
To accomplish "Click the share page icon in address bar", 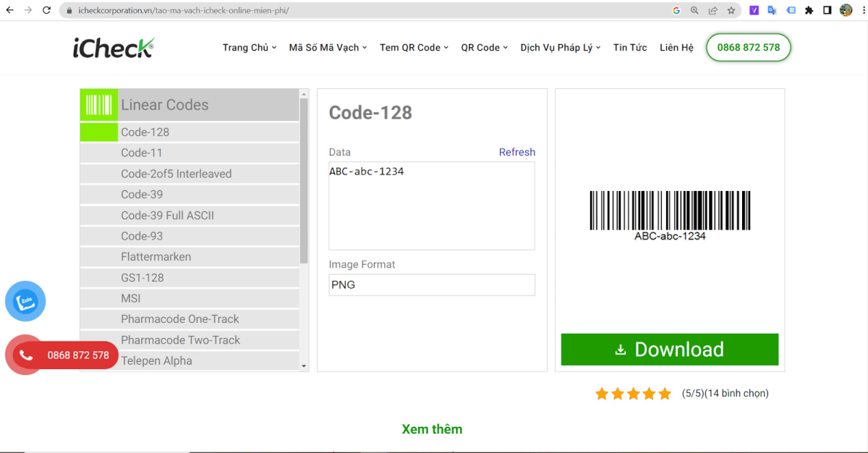I will 713,11.
